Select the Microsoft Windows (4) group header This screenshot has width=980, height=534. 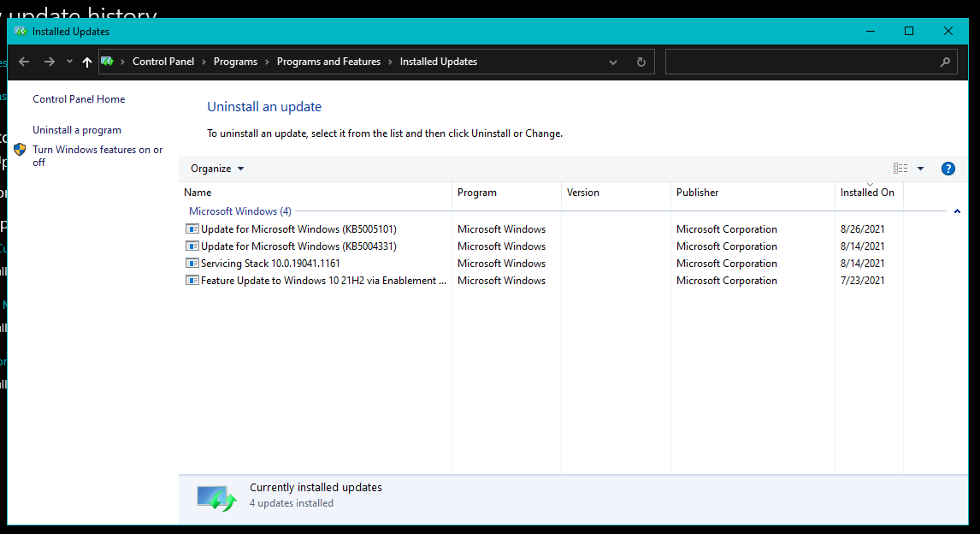[x=240, y=211]
